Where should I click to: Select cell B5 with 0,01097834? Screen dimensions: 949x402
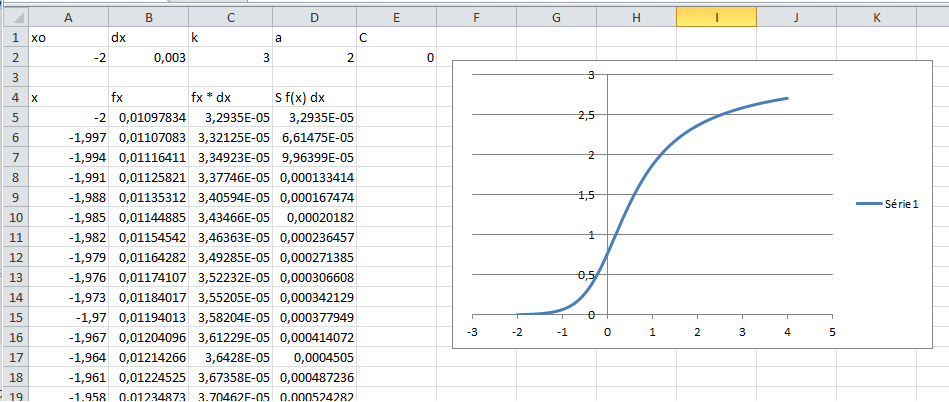(148, 117)
